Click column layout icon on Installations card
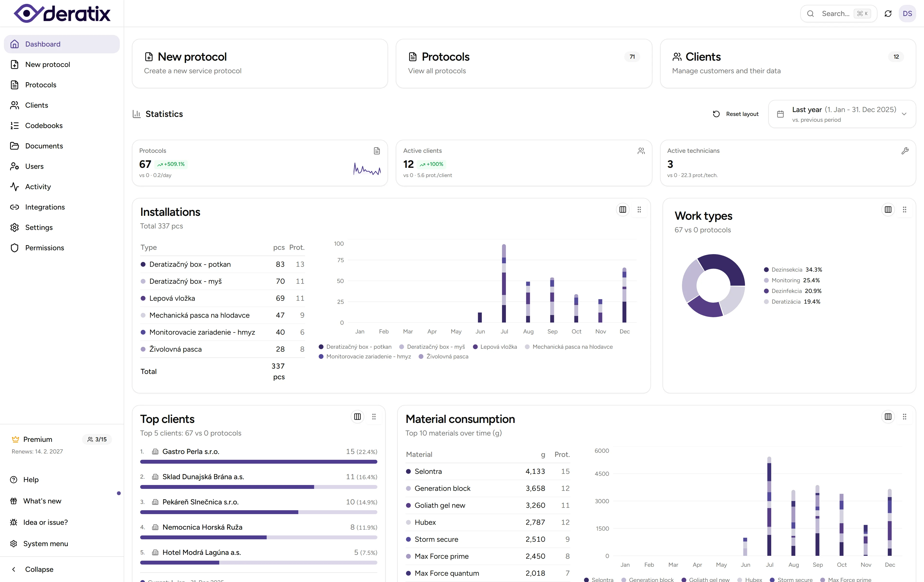The height and width of the screenshot is (582, 924). click(x=622, y=210)
